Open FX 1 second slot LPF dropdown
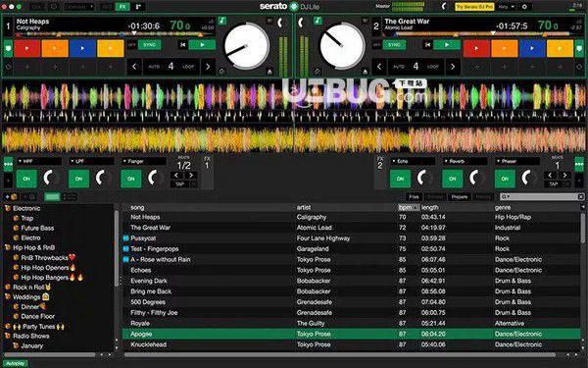The height and width of the screenshot is (368, 588). tap(91, 161)
